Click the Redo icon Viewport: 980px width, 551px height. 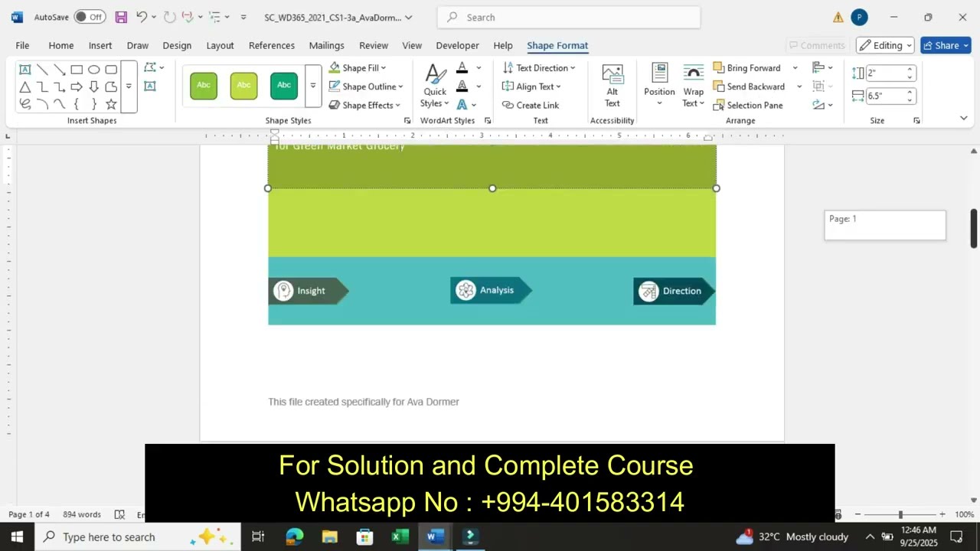[x=170, y=17]
